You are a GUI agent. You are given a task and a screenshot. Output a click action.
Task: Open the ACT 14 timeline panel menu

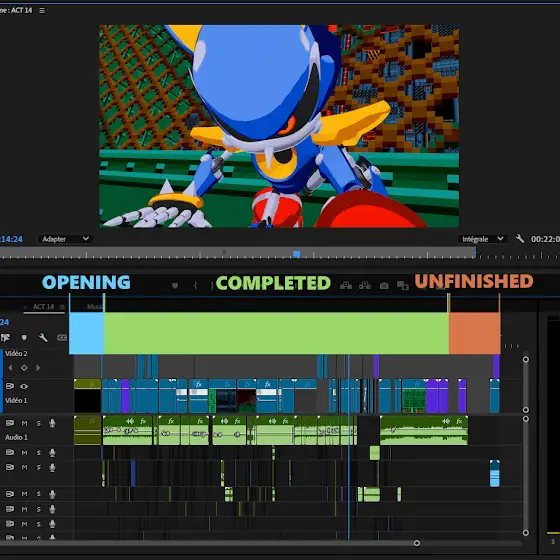pos(62,307)
